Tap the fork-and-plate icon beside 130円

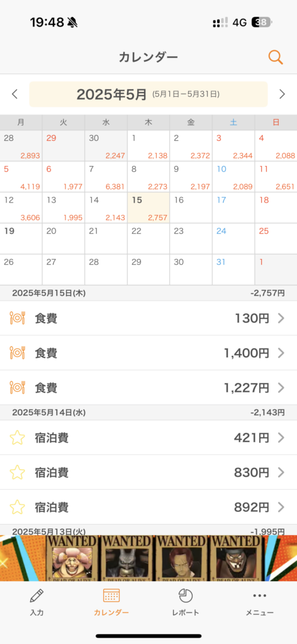click(x=17, y=318)
